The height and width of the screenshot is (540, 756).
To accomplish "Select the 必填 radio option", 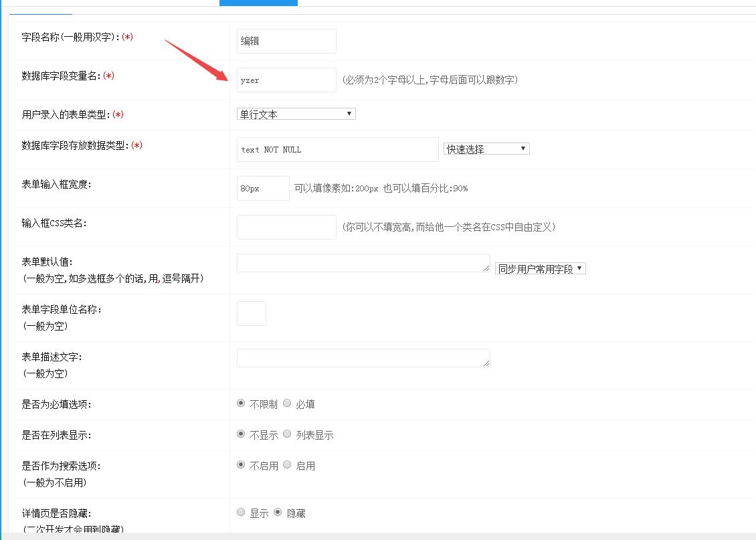I will pyautogui.click(x=287, y=403).
